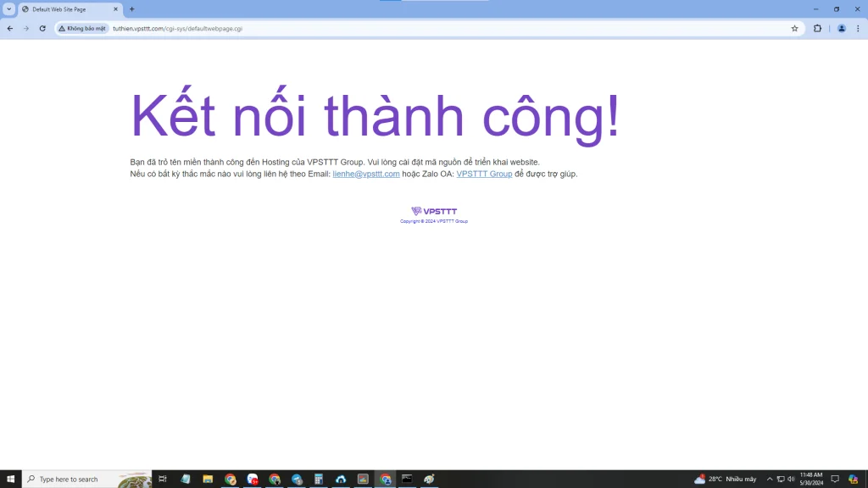Close the Default Web Site Page tab
This screenshot has height=488, width=868.
pos(115,9)
